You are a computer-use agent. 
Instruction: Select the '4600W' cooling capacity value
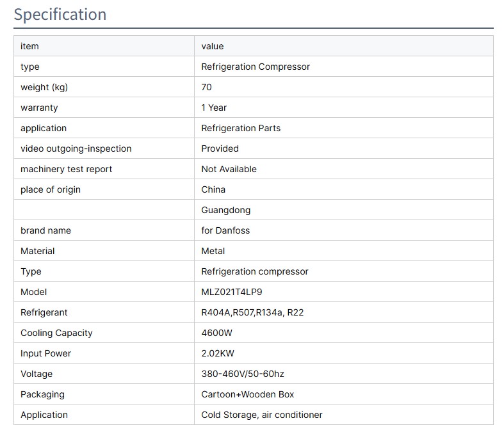216,333
